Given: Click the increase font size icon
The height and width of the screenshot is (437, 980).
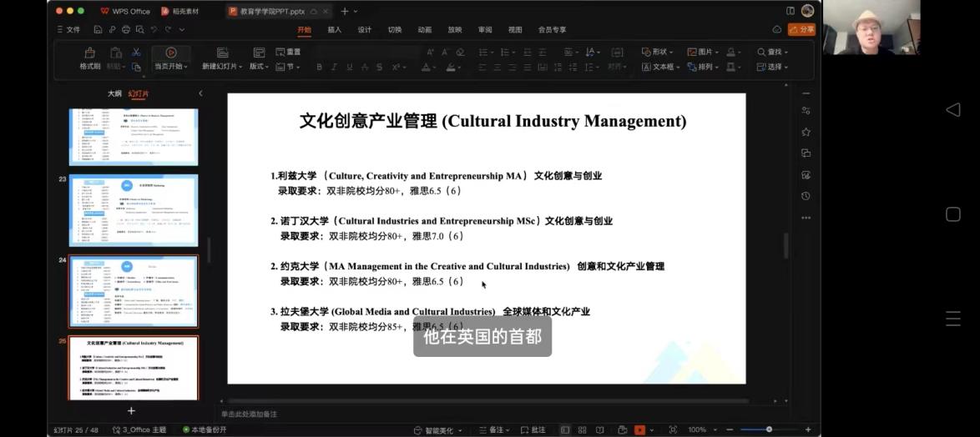Looking at the screenshot, I should pos(430,52).
